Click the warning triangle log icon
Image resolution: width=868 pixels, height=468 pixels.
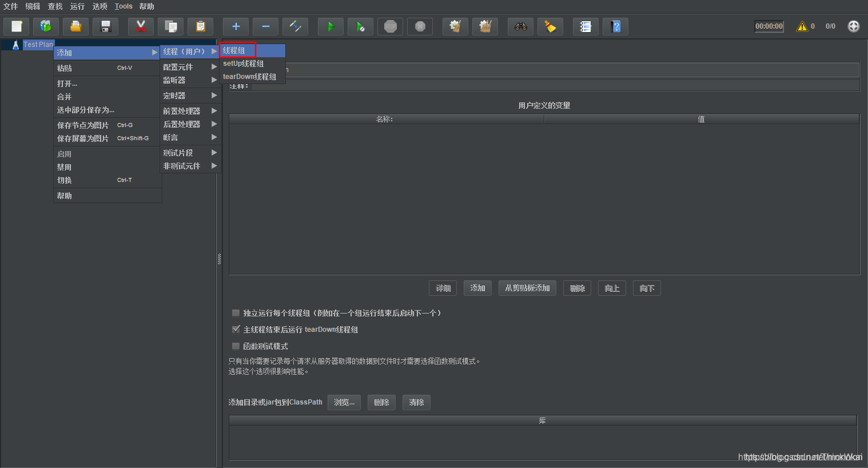[802, 26]
